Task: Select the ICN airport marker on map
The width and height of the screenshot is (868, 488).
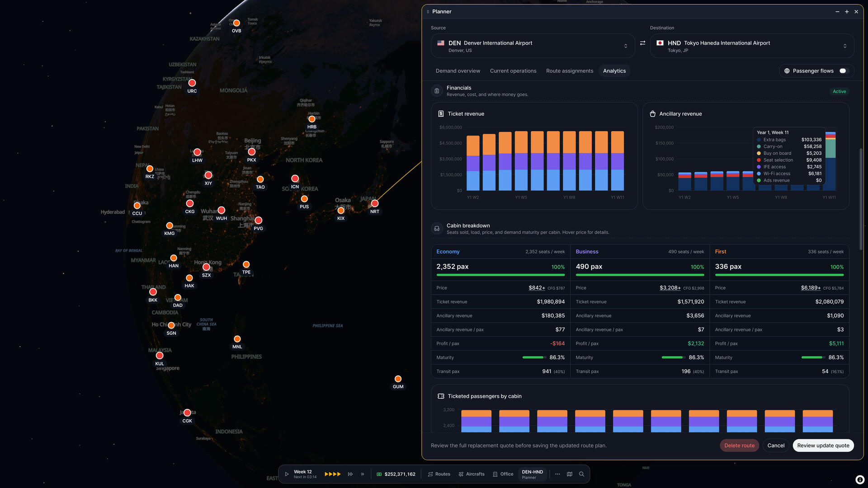Action: click(x=295, y=178)
